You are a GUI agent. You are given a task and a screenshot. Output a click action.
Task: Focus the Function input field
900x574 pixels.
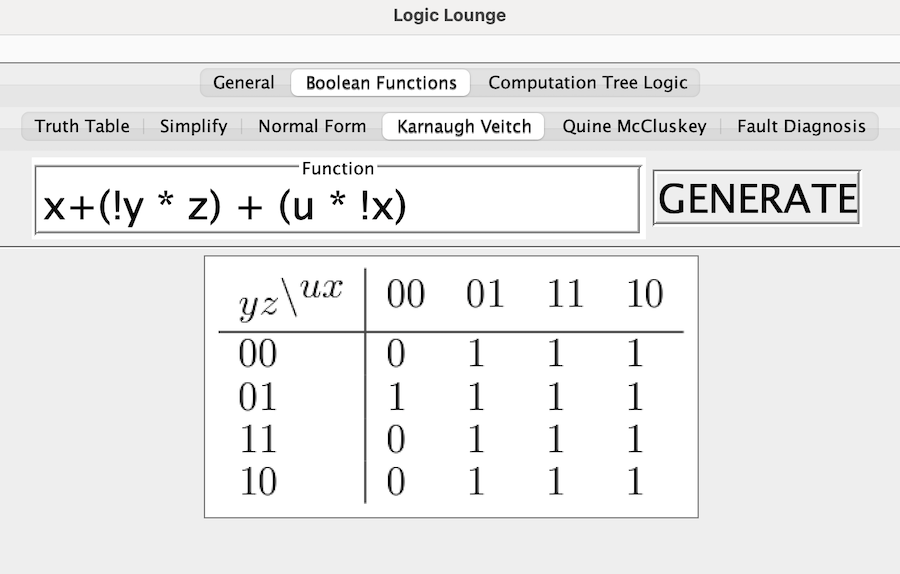[338, 201]
